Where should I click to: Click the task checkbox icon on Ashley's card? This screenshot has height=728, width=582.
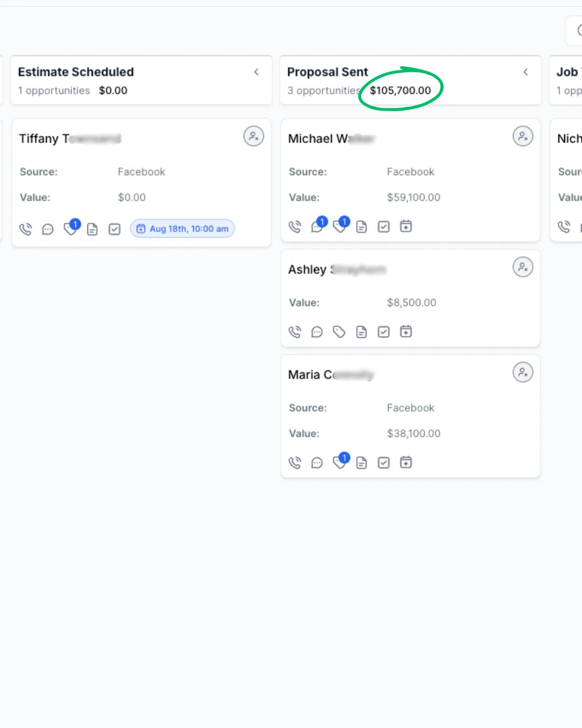coord(384,332)
